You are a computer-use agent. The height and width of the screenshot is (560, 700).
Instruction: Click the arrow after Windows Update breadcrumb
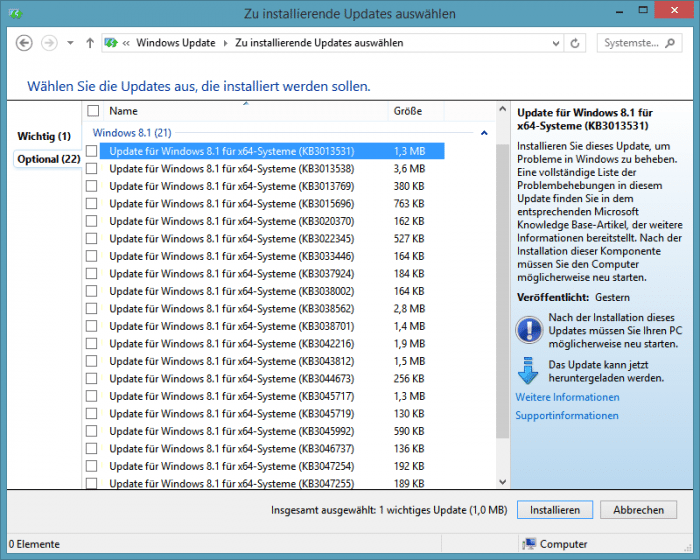pyautogui.click(x=225, y=43)
